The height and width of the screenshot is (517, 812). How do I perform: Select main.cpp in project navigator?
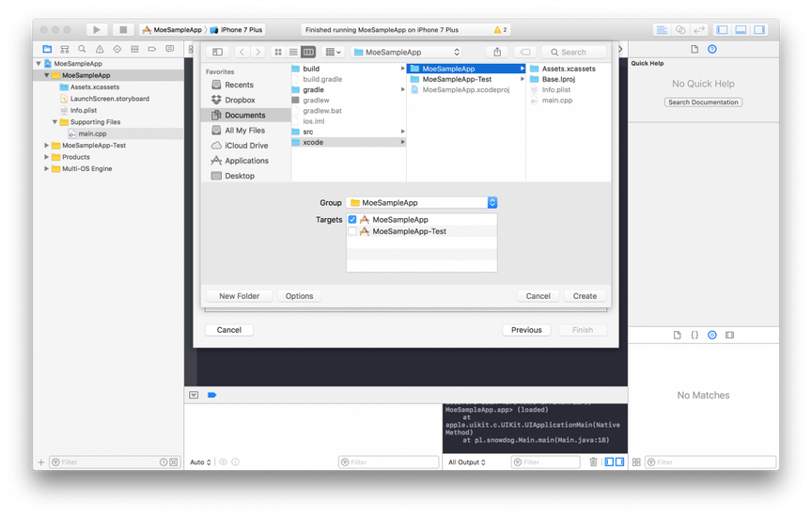pos(92,133)
